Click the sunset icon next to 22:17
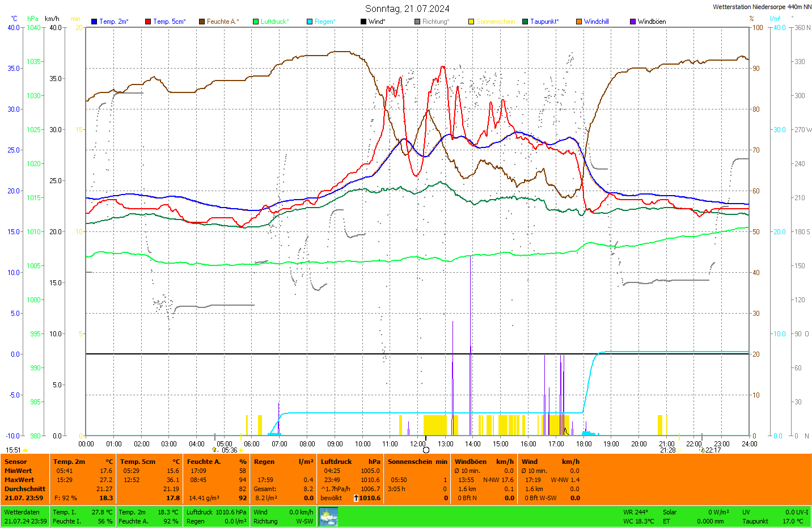 tap(703, 450)
